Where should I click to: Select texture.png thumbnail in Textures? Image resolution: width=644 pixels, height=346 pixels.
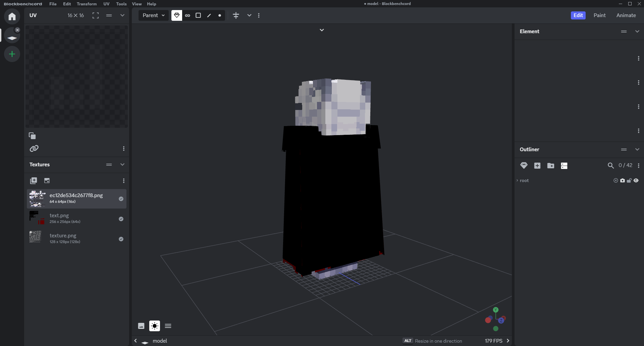(36, 237)
